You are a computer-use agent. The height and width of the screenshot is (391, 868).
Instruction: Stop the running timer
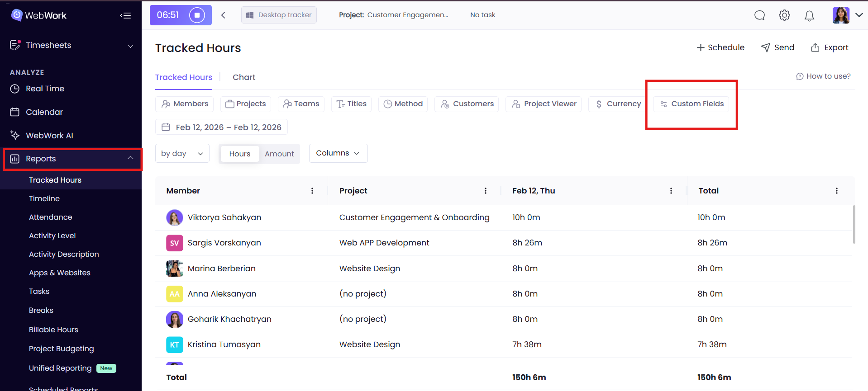(x=197, y=15)
